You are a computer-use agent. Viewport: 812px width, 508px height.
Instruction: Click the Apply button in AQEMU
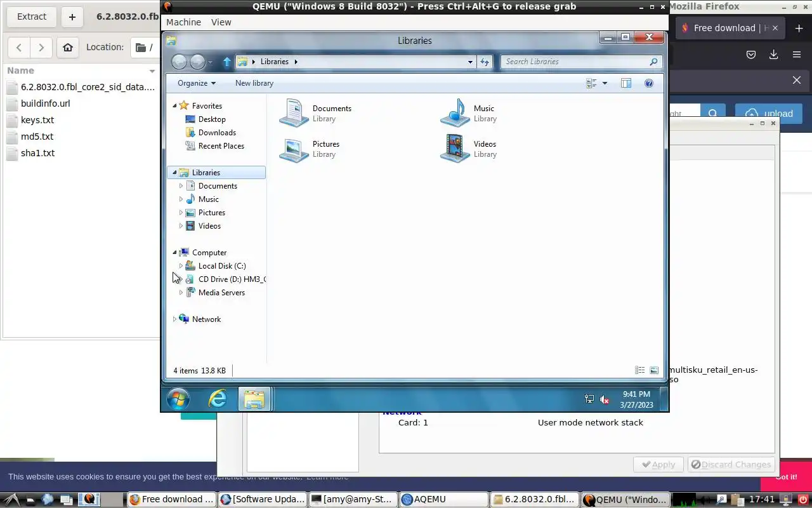pos(658,464)
